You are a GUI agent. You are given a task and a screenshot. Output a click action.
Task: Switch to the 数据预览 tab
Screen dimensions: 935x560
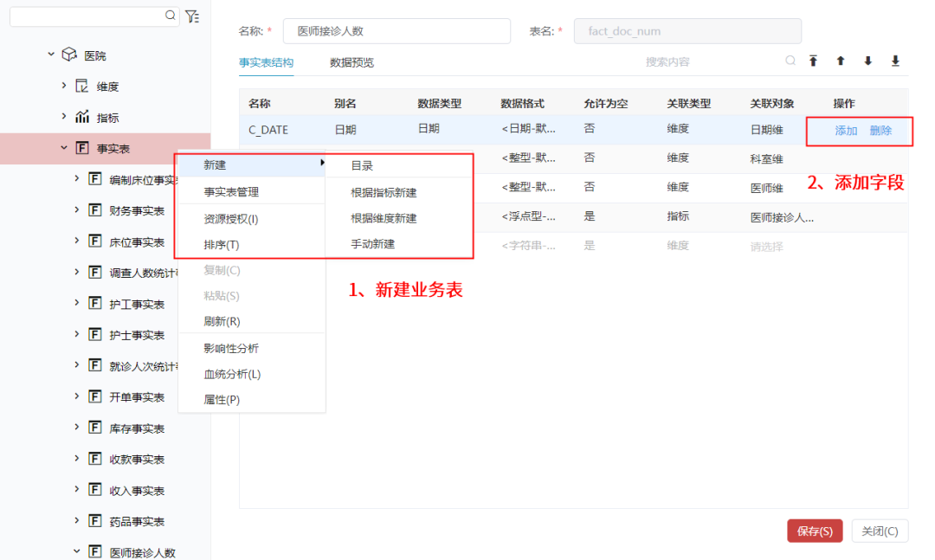coord(351,62)
